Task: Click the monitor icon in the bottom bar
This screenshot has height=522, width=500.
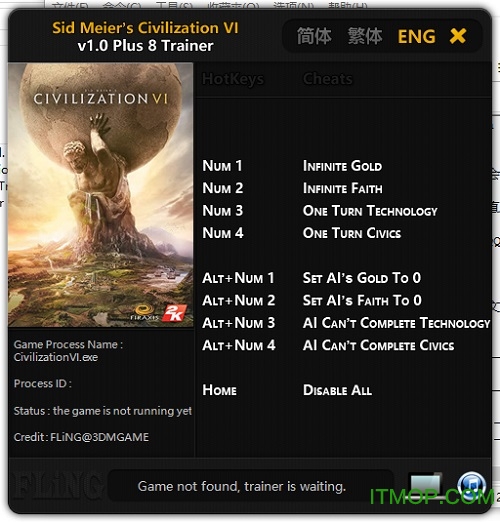Action: [426, 486]
